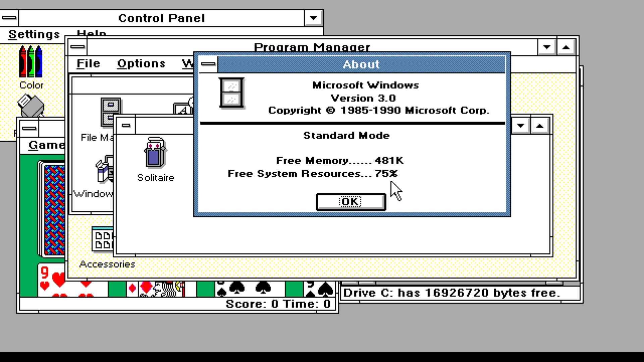This screenshot has height=362, width=644.
Task: Minimize the Games group window
Action: coord(521,126)
